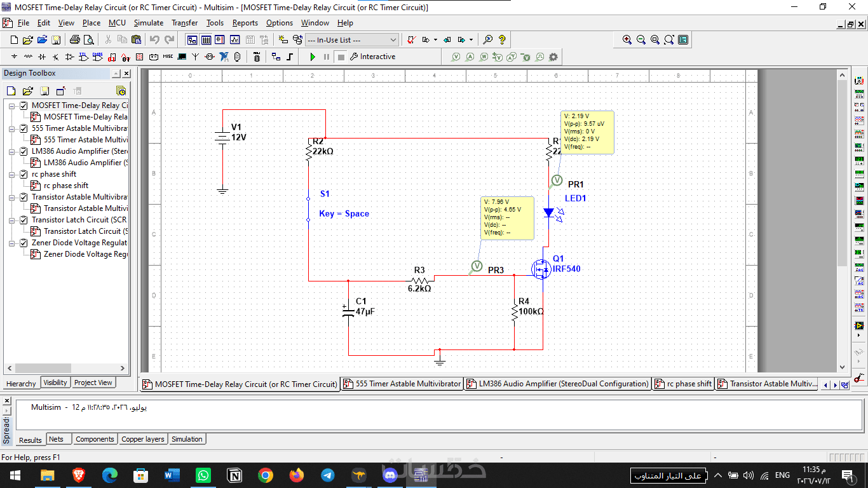
Task: Toggle checkbox for Transistor Latch Circuit design
Action: 24,220
